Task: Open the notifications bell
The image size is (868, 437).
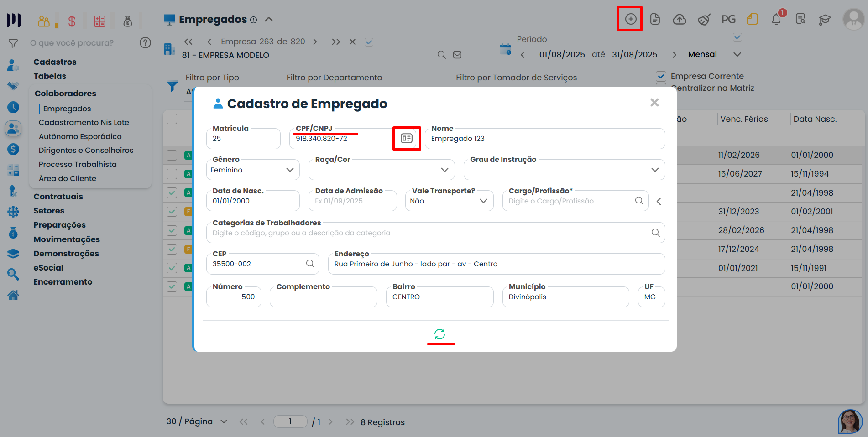Action: point(776,19)
